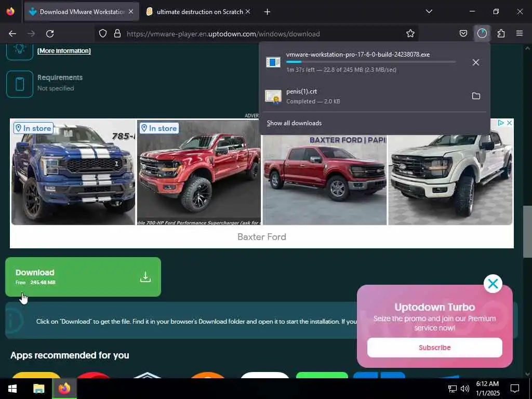Click the Firefox logo at top-left
The width and height of the screenshot is (532, 399).
[10, 11]
